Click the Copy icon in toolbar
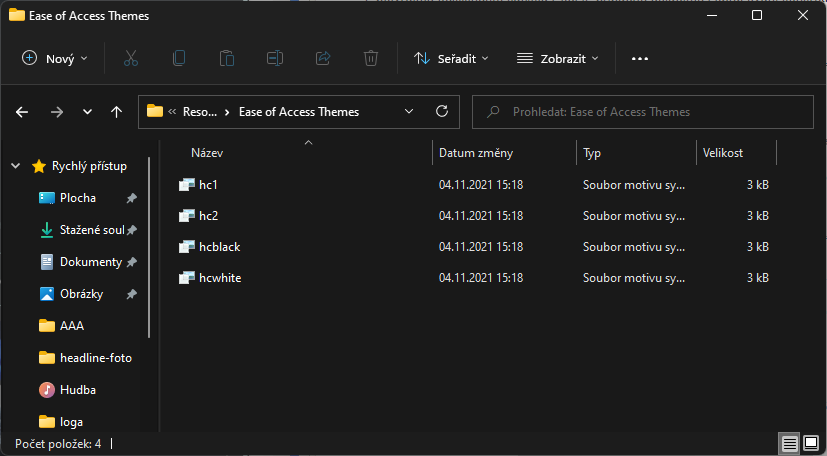The width and height of the screenshot is (827, 456). pos(179,58)
